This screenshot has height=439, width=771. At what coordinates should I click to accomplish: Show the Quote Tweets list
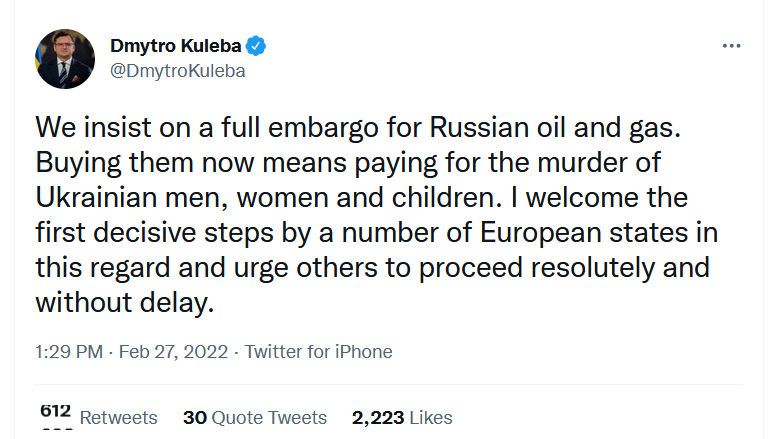click(x=268, y=417)
